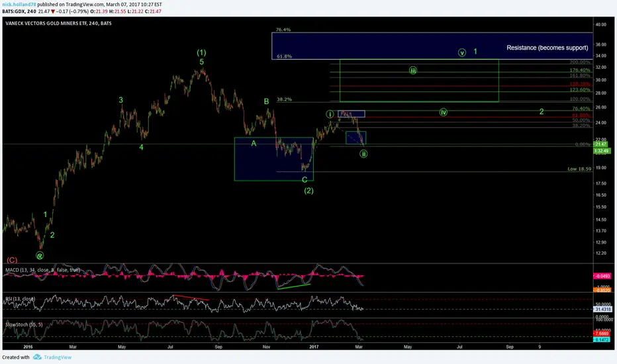Click the 36.00 price axis label
Image resolution: width=617 pixels, height=364 pixels.
point(601,45)
